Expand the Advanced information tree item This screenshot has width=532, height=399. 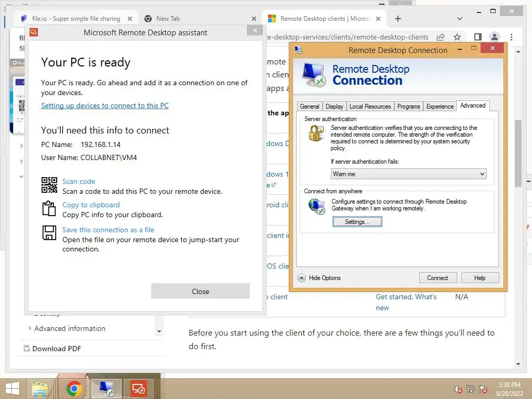pyautogui.click(x=30, y=328)
